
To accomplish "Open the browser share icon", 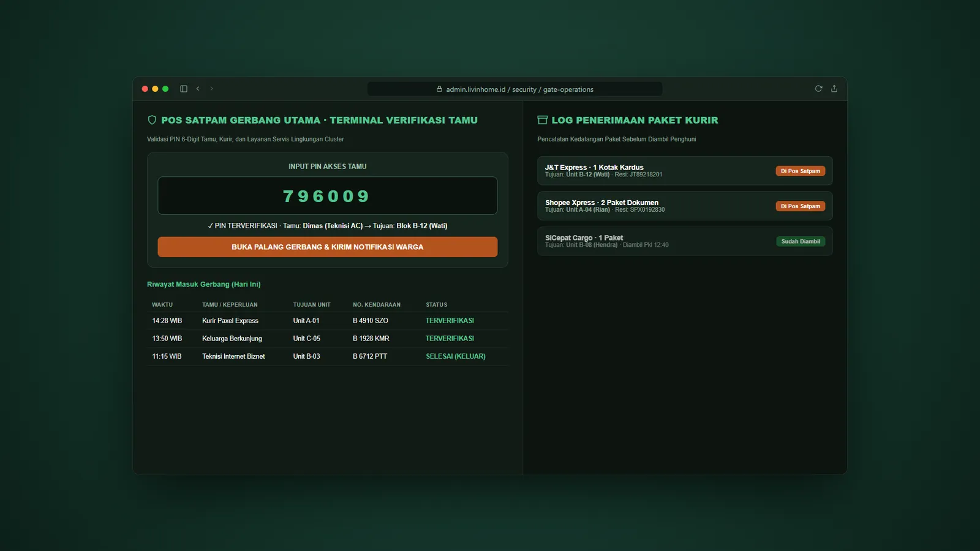I will pos(834,89).
